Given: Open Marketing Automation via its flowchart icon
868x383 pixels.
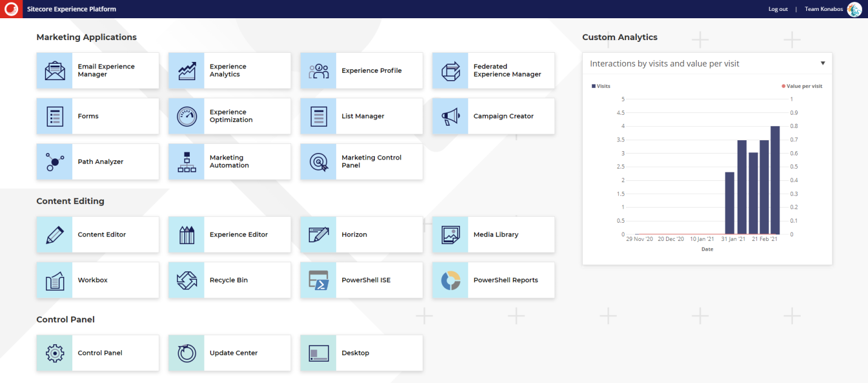Looking at the screenshot, I should coord(186,161).
